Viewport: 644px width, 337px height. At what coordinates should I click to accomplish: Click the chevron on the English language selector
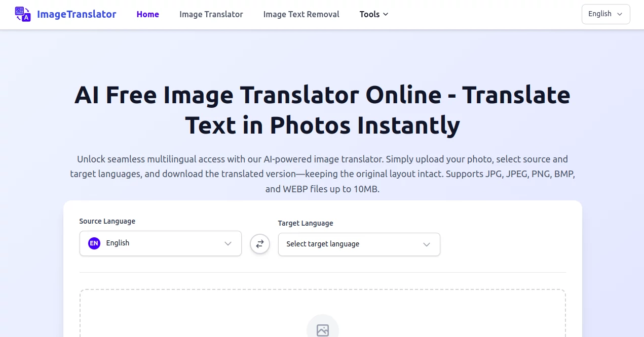point(619,14)
